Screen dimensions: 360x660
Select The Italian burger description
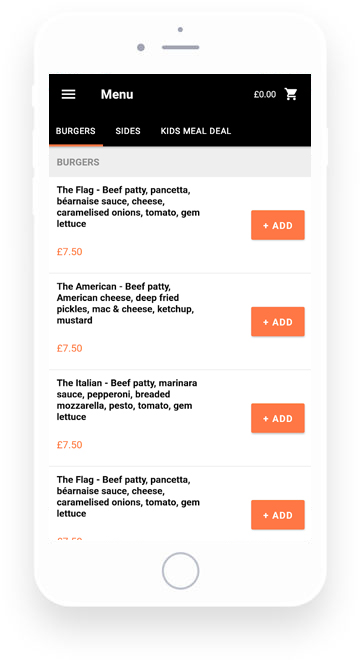[127, 400]
